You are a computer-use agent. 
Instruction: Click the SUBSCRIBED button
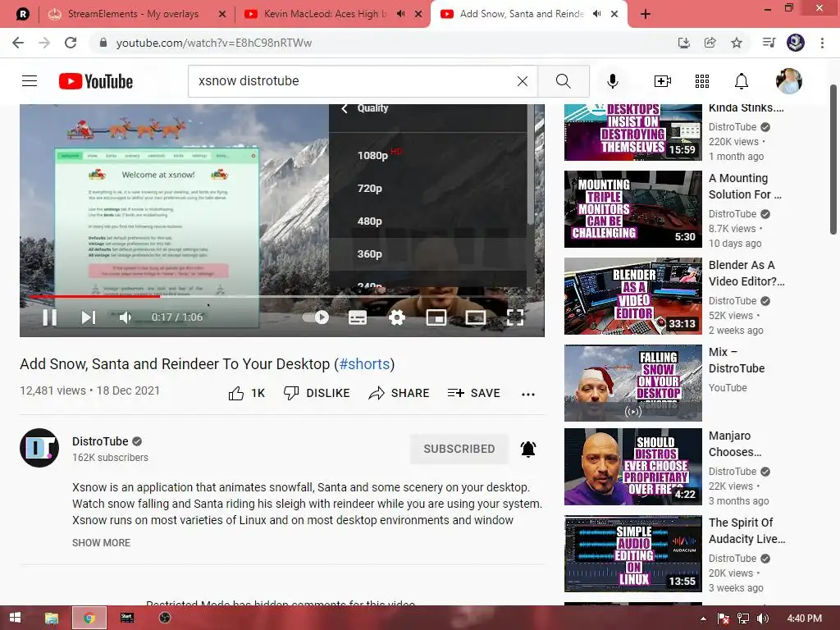pyautogui.click(x=459, y=449)
